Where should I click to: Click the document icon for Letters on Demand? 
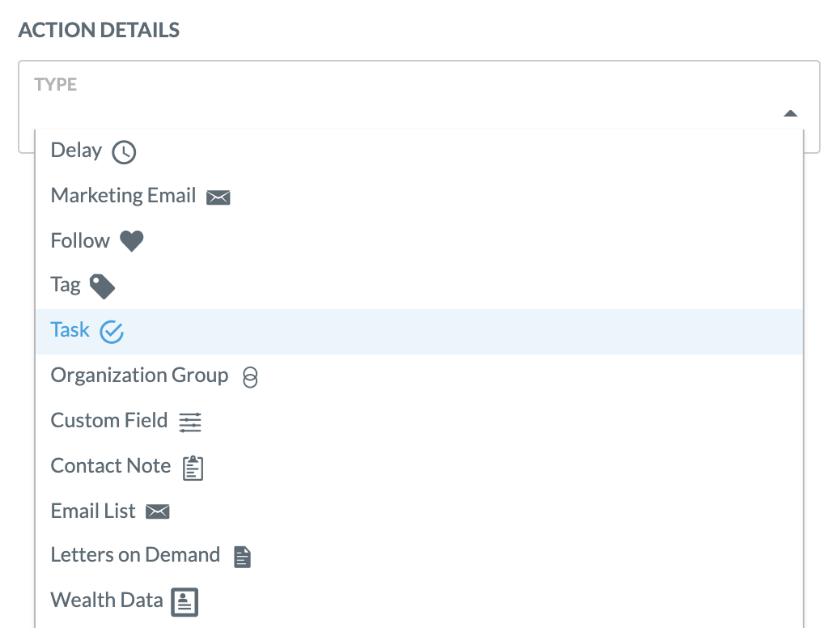[x=242, y=557]
